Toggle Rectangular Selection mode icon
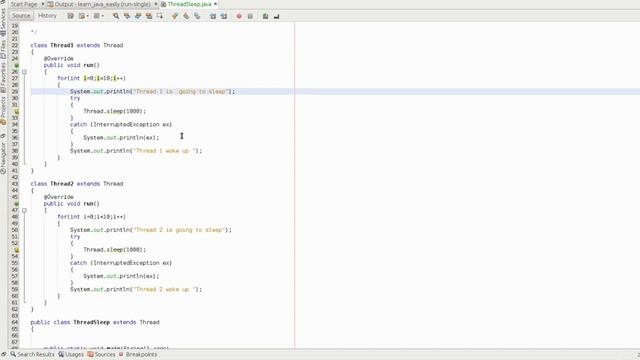The width and height of the screenshot is (640, 360). (160, 16)
